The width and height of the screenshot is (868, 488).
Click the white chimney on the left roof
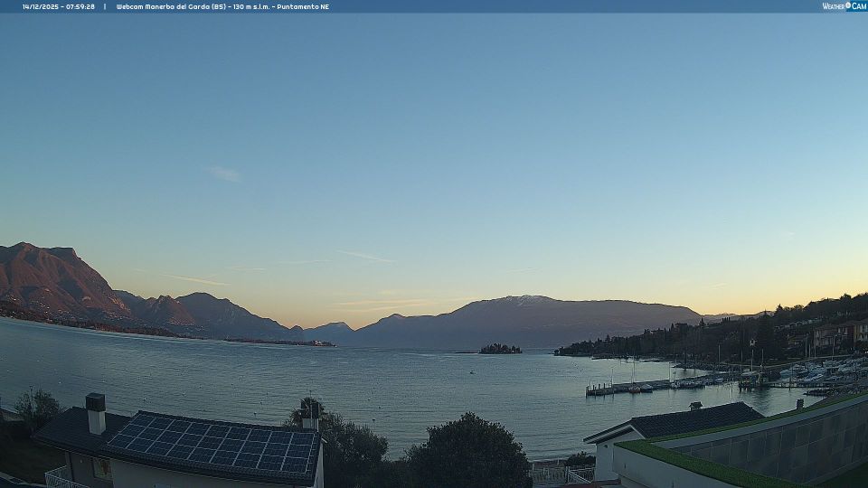(96, 414)
